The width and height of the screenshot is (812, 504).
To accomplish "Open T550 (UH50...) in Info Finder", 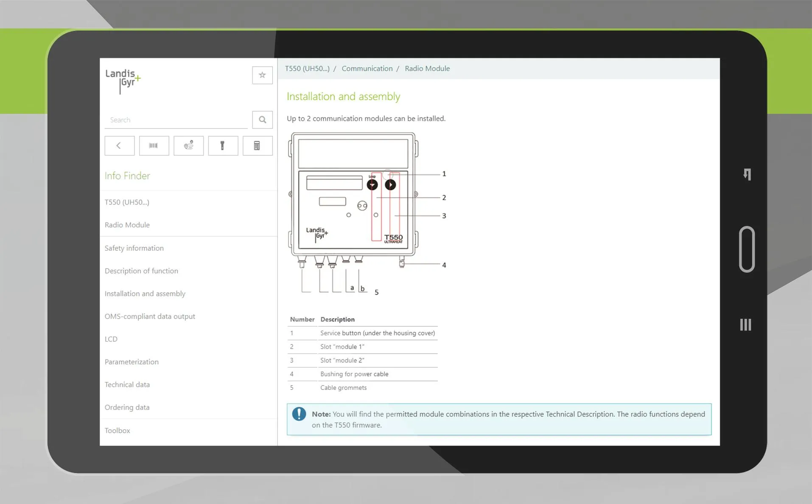I will (x=127, y=202).
